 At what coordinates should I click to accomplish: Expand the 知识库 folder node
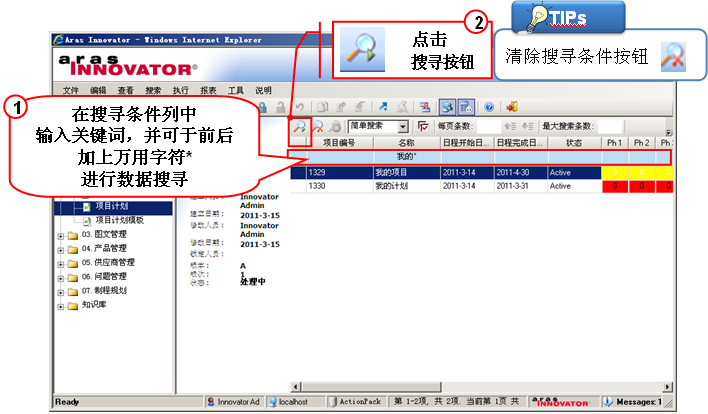pos(62,304)
